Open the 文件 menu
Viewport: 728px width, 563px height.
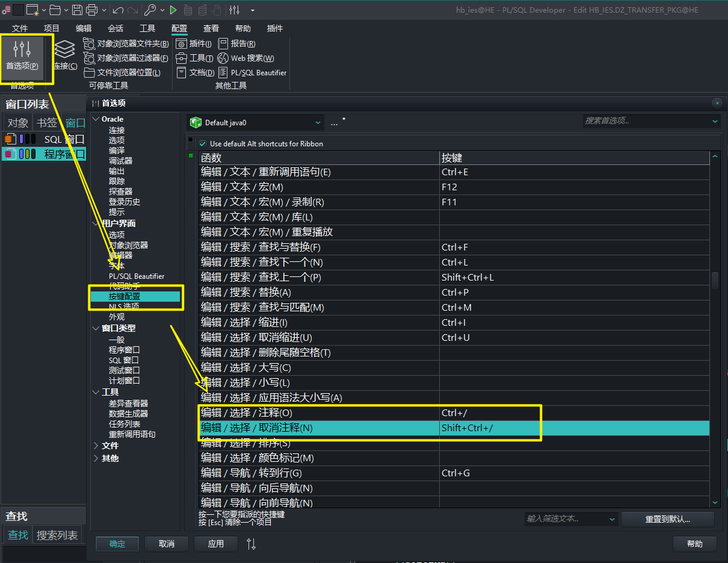pyautogui.click(x=20, y=28)
